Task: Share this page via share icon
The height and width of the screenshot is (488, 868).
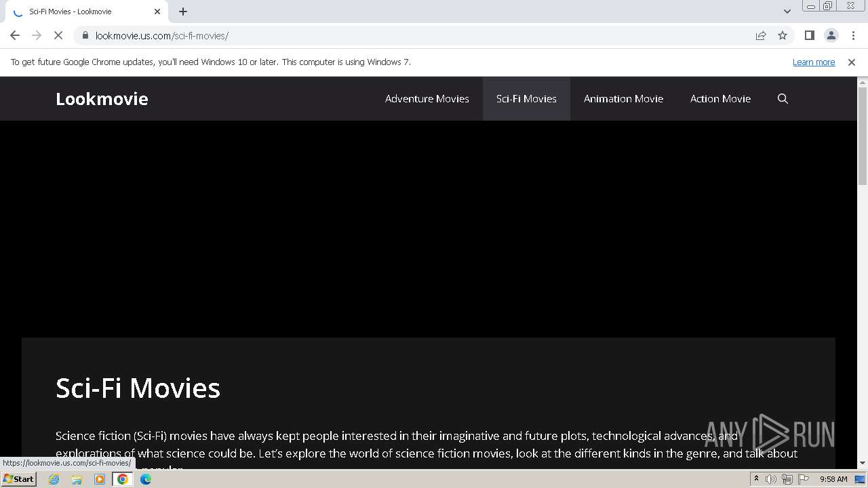Action: [x=761, y=35]
